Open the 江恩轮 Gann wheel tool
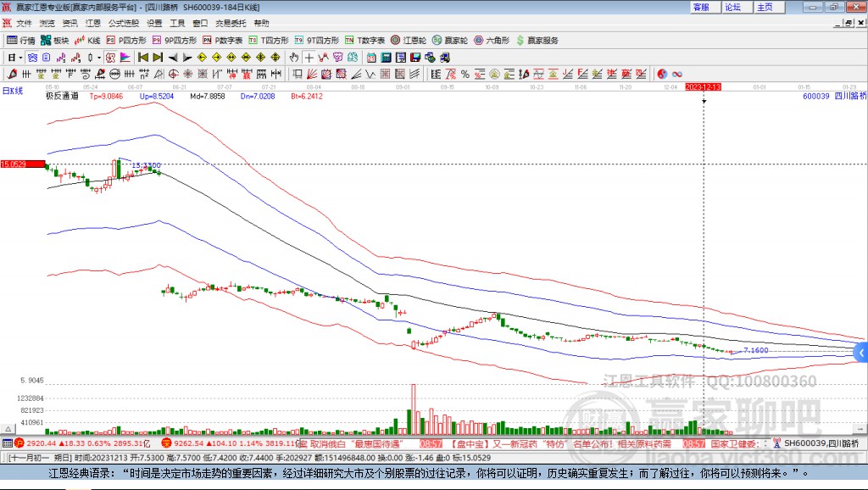The width and height of the screenshot is (868, 490). (409, 40)
